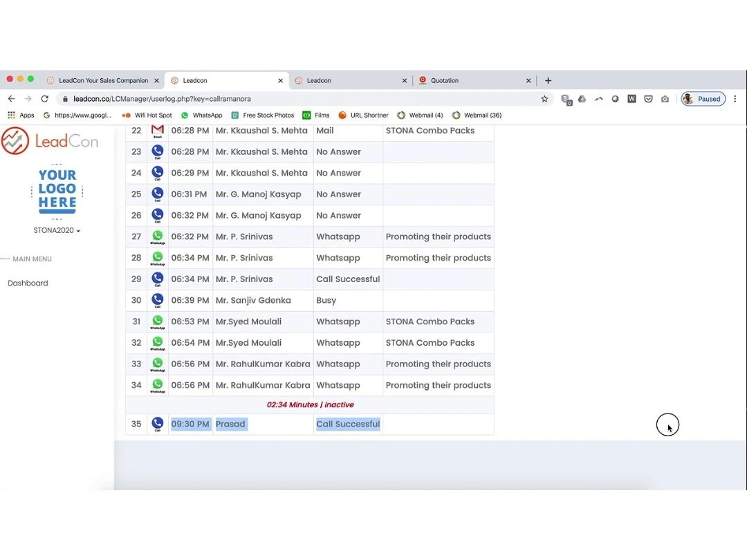The image size is (747, 560).
Task: Click the call icon in row 35
Action: tap(158, 424)
